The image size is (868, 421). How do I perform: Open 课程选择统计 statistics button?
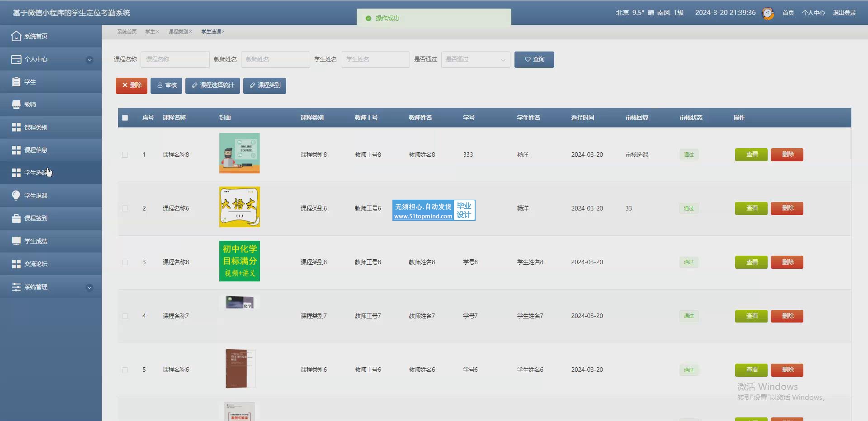click(x=212, y=85)
